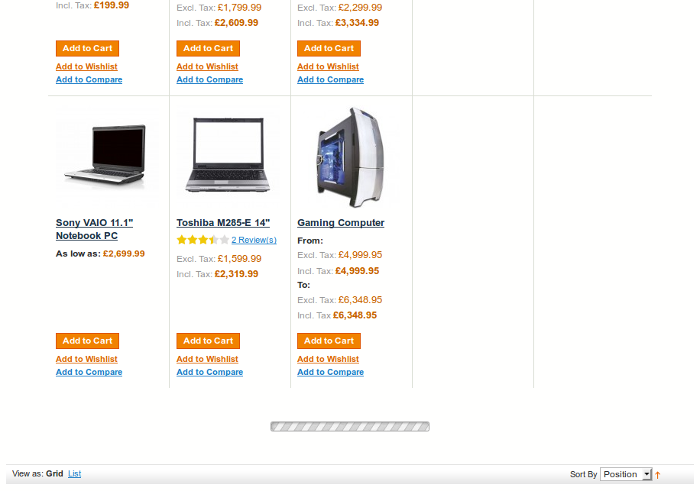Viewport: 700px width, 491px height.
Task: Open the 2 Review(s) link
Action: pyautogui.click(x=254, y=240)
